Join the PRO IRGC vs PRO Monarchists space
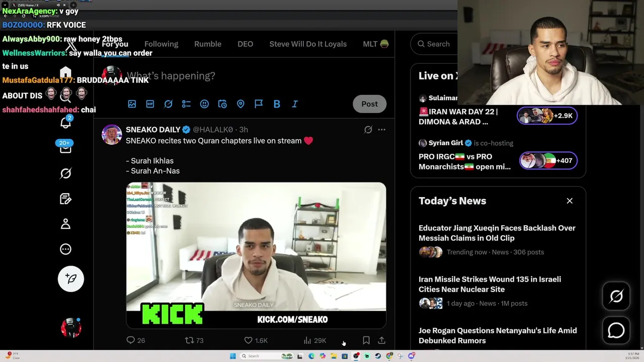 point(464,161)
